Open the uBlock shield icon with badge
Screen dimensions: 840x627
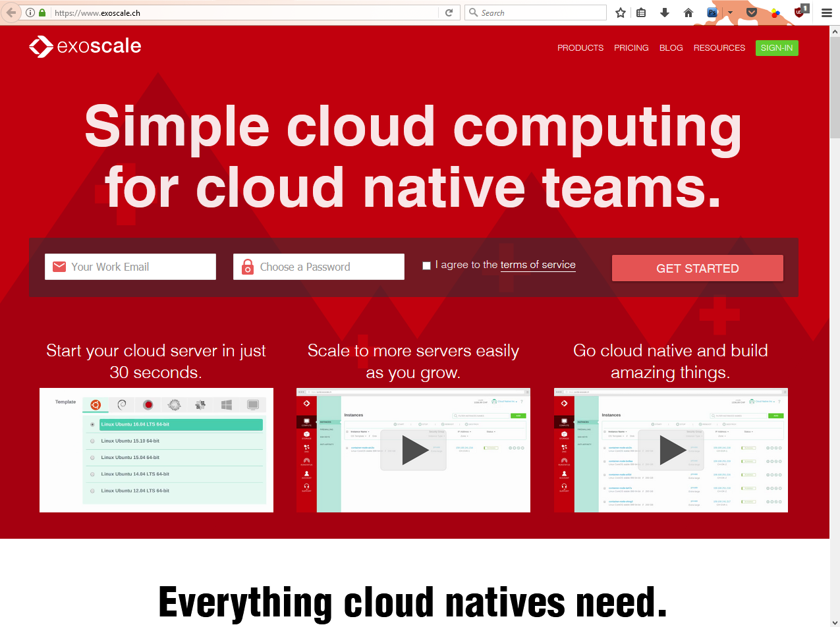click(800, 11)
